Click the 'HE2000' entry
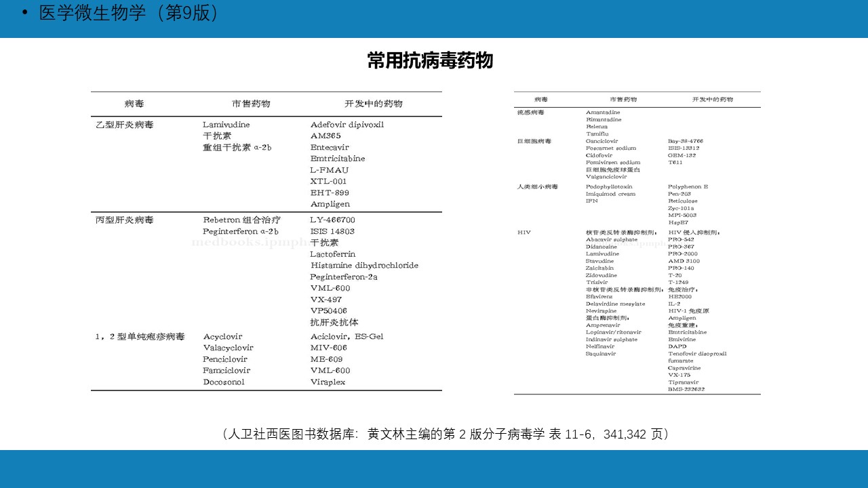The height and width of the screenshot is (488, 868). point(679,296)
